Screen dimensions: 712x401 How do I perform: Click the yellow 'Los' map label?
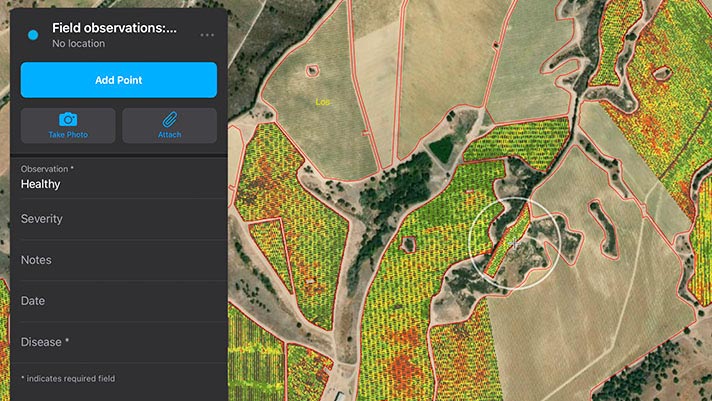coord(322,102)
